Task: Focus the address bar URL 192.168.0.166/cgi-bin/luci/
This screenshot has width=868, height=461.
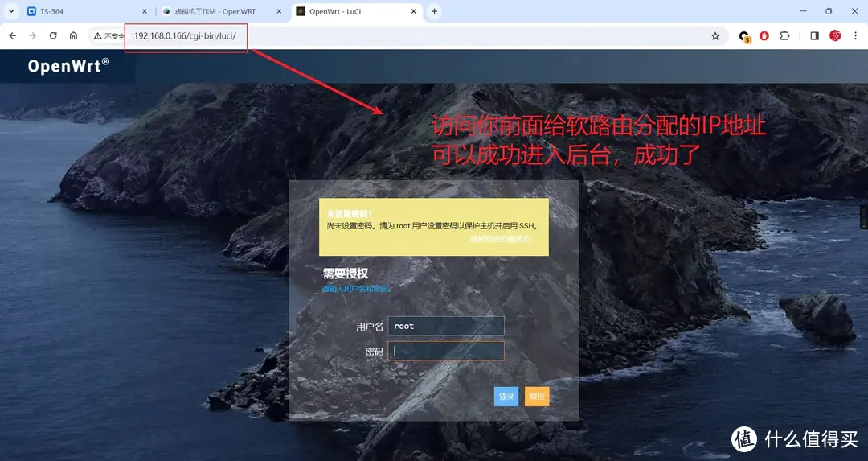Action: click(x=185, y=36)
